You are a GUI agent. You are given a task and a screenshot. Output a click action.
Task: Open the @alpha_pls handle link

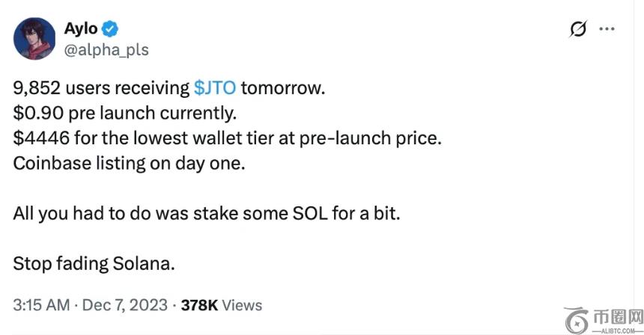click(x=106, y=50)
